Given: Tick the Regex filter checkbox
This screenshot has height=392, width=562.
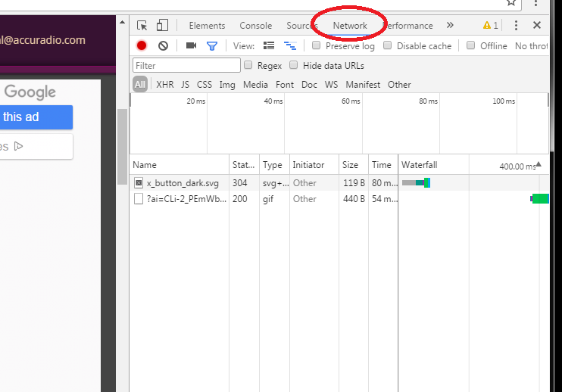Looking at the screenshot, I should point(249,66).
